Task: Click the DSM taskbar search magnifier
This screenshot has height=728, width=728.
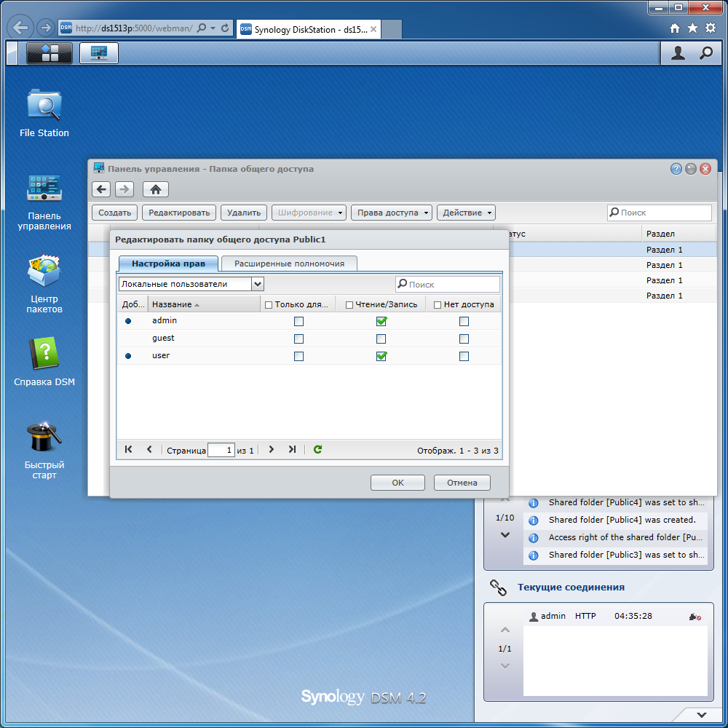Action: tap(705, 53)
